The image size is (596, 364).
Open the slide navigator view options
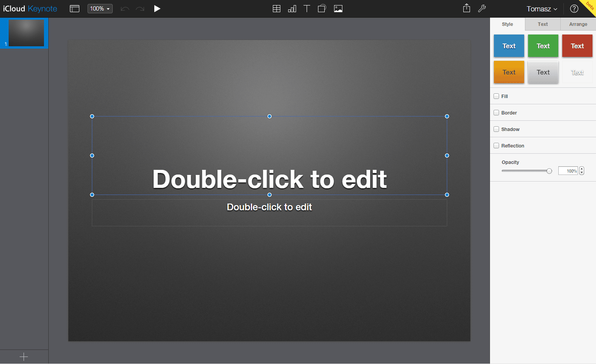tap(75, 9)
